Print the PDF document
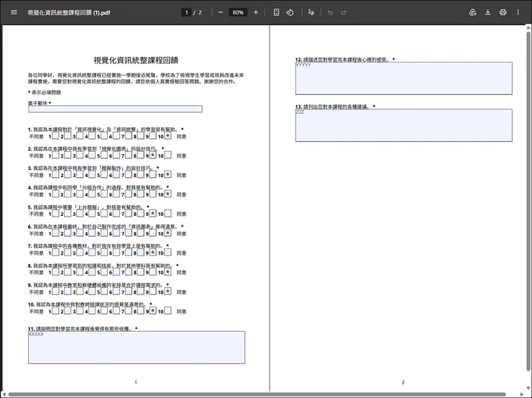532x398 pixels. [503, 12]
